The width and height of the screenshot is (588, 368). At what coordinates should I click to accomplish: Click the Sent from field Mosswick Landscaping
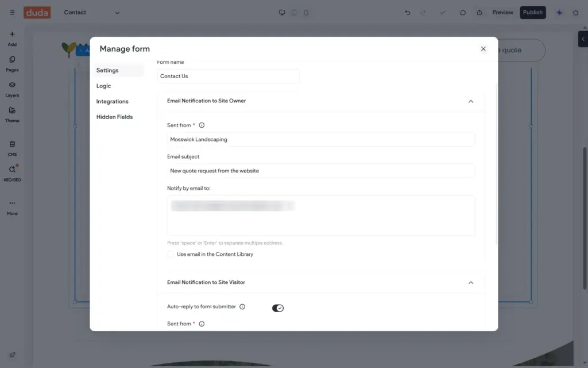click(321, 139)
